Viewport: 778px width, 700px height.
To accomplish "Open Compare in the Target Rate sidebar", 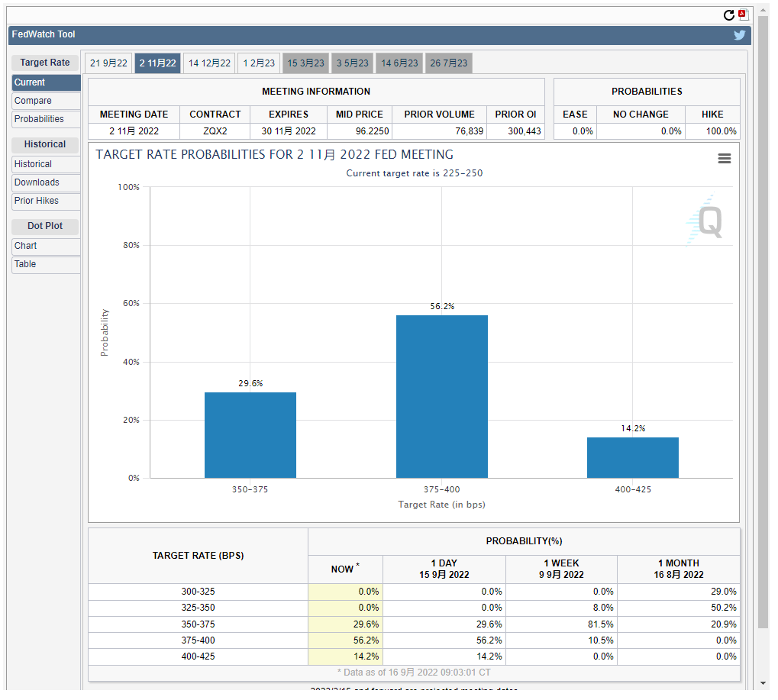I will [46, 101].
